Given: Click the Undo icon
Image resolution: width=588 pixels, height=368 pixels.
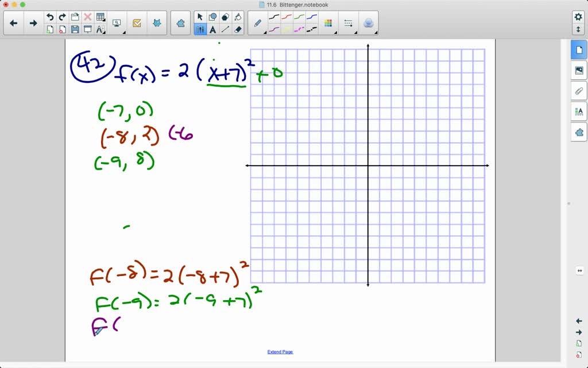Looking at the screenshot, I should pos(49,16).
